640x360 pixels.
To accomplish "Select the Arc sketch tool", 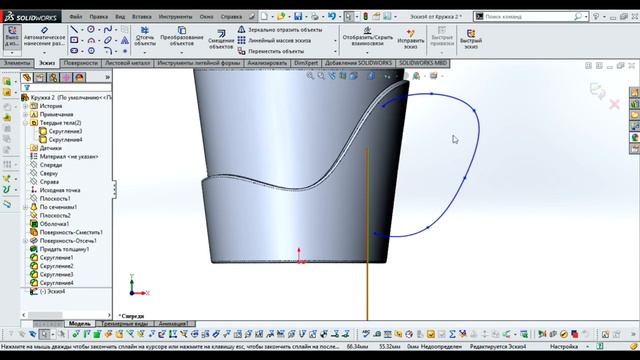I will point(91,40).
